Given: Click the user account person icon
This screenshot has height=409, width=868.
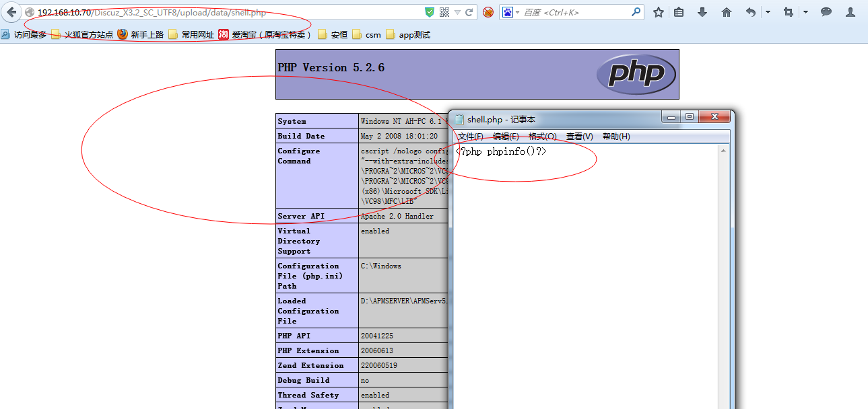Looking at the screenshot, I should click(850, 12).
